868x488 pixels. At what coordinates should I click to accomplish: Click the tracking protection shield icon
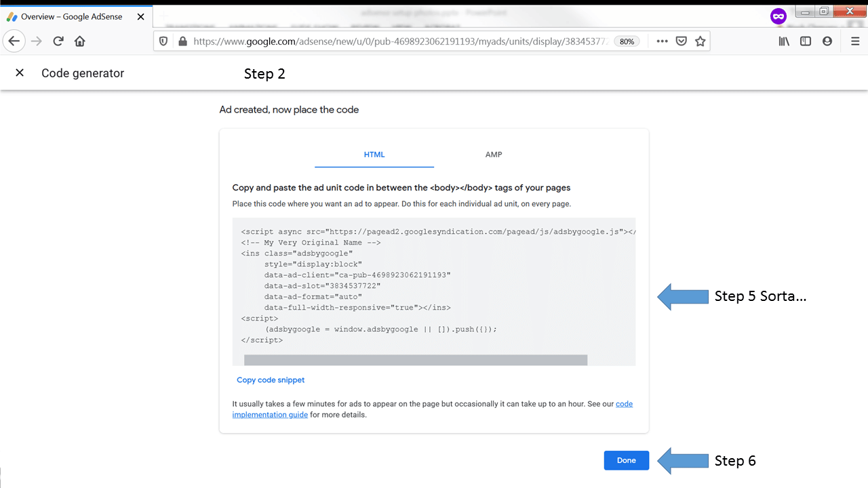[163, 41]
